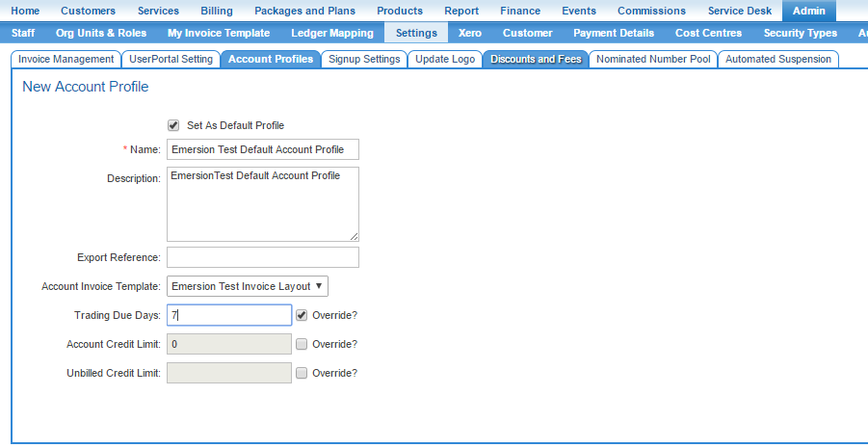Screen dimensions: 868x448
Task: Click the Set As Default Profile label
Action: point(235,125)
